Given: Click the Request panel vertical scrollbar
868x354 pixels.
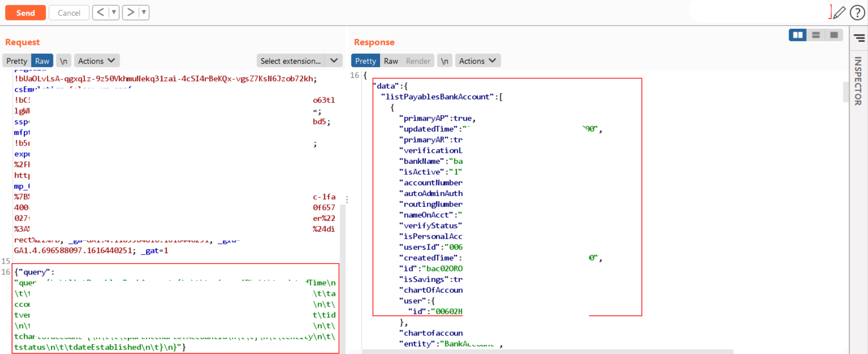Looking at the screenshot, I should [342, 276].
